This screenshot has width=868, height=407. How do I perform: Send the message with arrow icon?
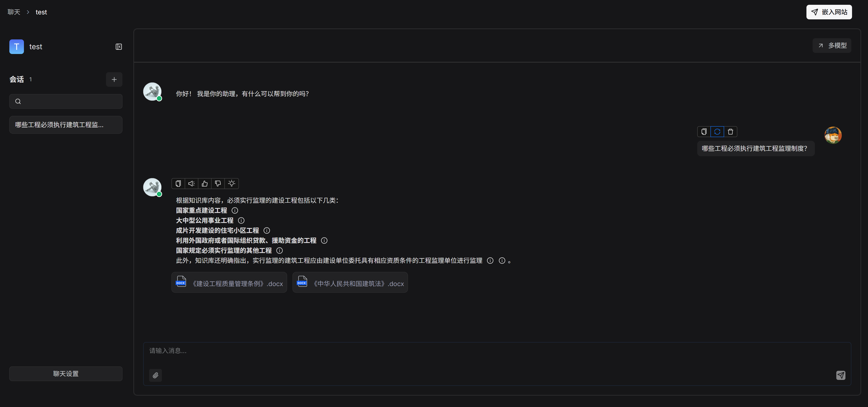pos(841,375)
